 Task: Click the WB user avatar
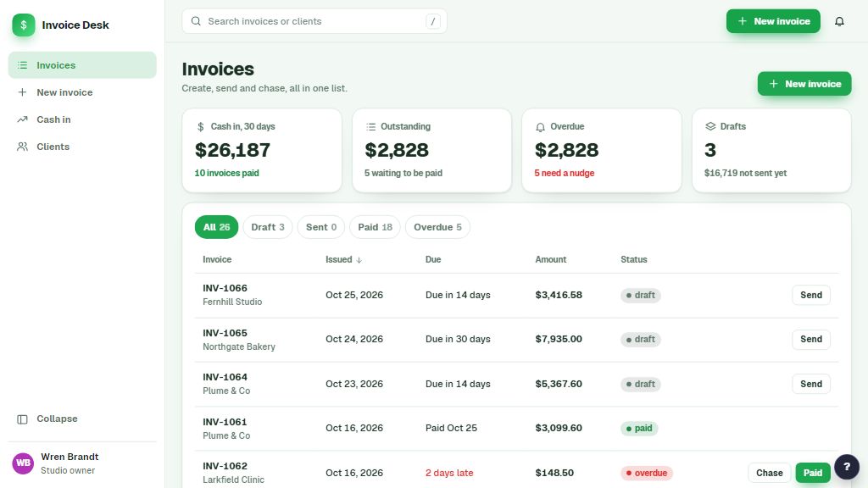[23, 463]
